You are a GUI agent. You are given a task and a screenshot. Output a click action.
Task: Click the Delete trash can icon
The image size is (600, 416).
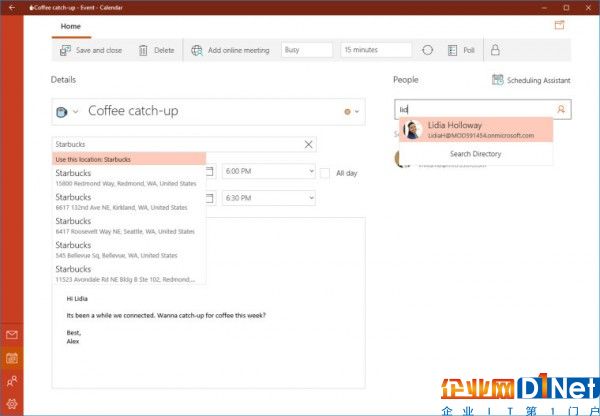pos(143,50)
